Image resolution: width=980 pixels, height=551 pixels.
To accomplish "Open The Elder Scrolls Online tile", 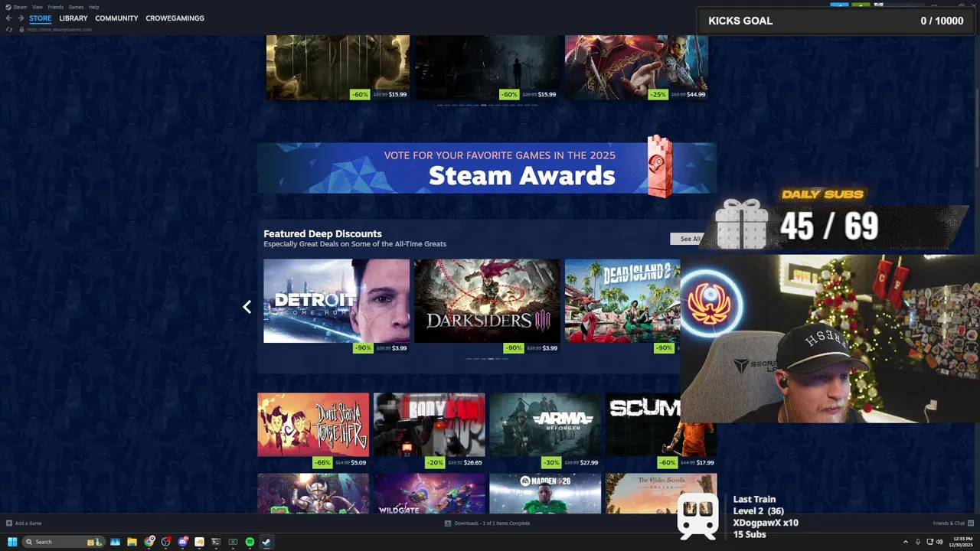I will pos(661,494).
